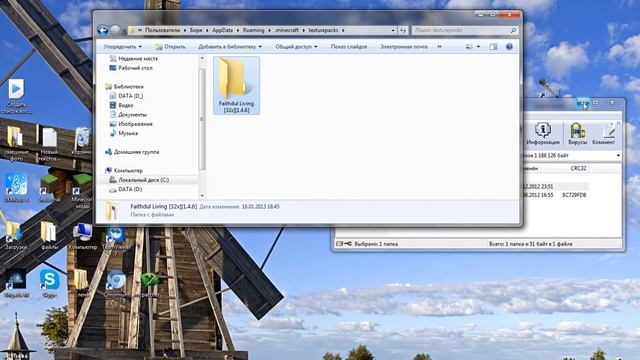Click the Показ слайдов toolbar button
The image size is (640, 360).
349,47
